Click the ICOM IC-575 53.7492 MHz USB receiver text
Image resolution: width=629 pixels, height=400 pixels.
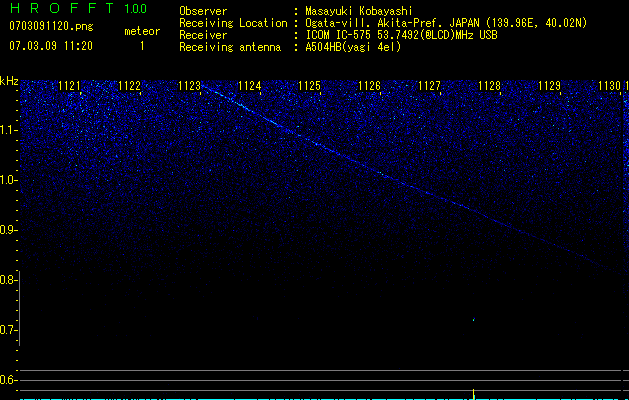tap(401, 35)
